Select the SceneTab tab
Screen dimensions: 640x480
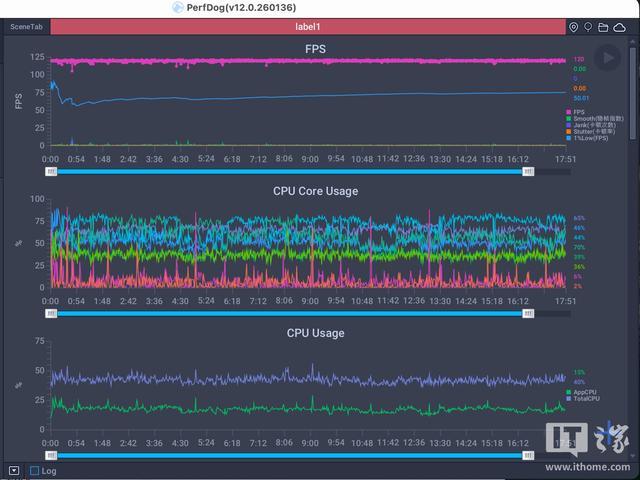click(27, 27)
